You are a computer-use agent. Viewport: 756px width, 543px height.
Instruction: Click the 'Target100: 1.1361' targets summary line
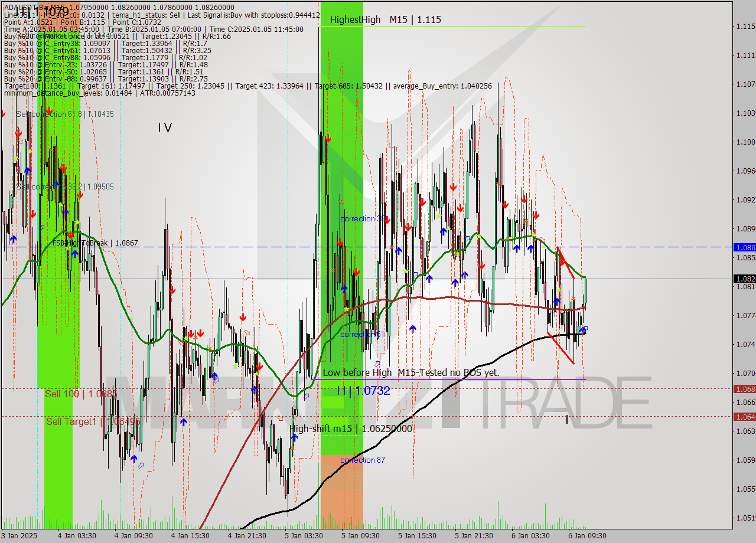247,86
